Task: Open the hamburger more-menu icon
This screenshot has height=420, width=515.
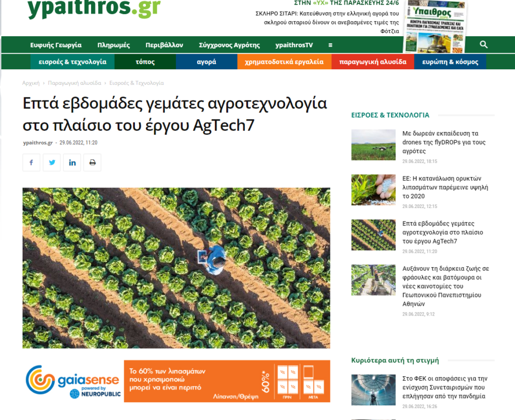Action: 330,45
